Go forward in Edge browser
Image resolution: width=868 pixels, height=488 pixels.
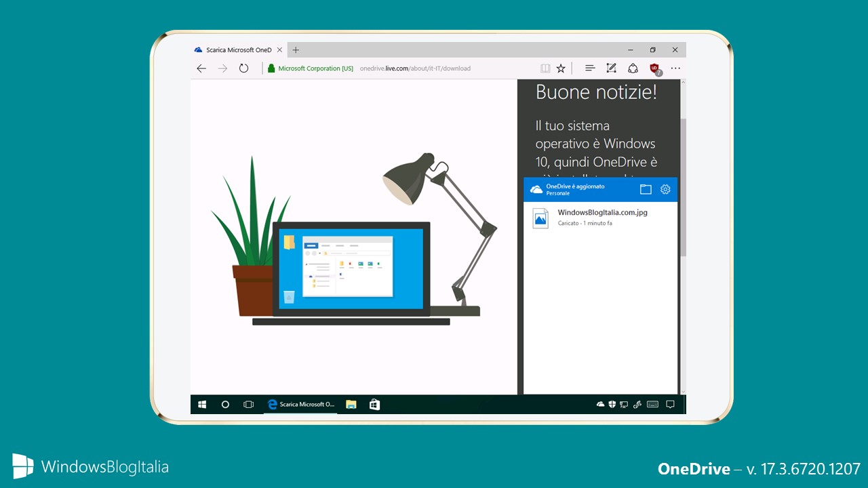click(222, 68)
